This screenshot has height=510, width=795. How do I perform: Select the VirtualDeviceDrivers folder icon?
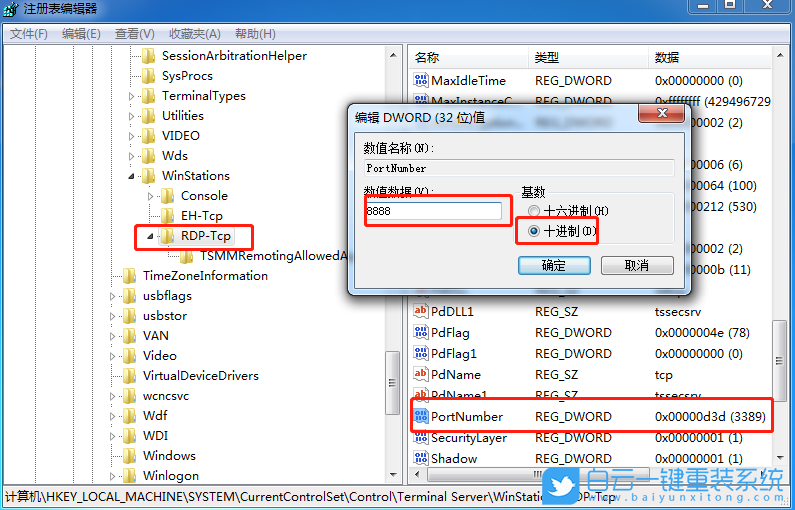(x=130, y=376)
